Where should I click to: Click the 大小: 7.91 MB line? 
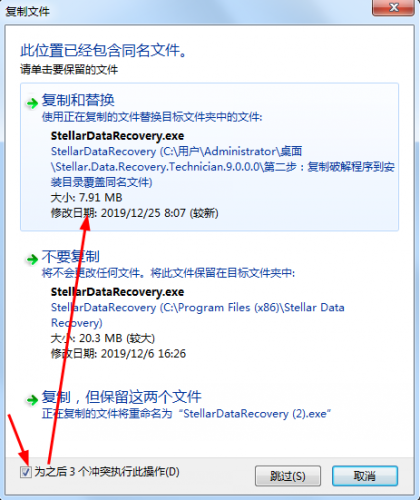tap(86, 197)
